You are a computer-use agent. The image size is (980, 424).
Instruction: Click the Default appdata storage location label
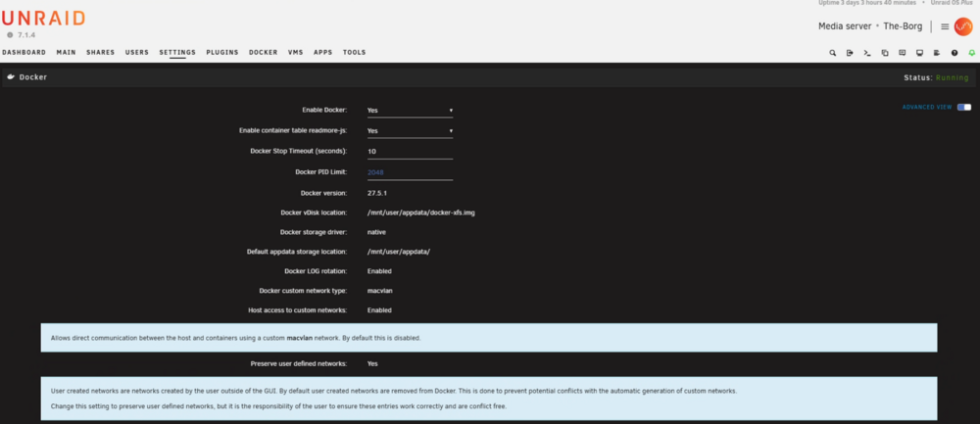coord(297,252)
